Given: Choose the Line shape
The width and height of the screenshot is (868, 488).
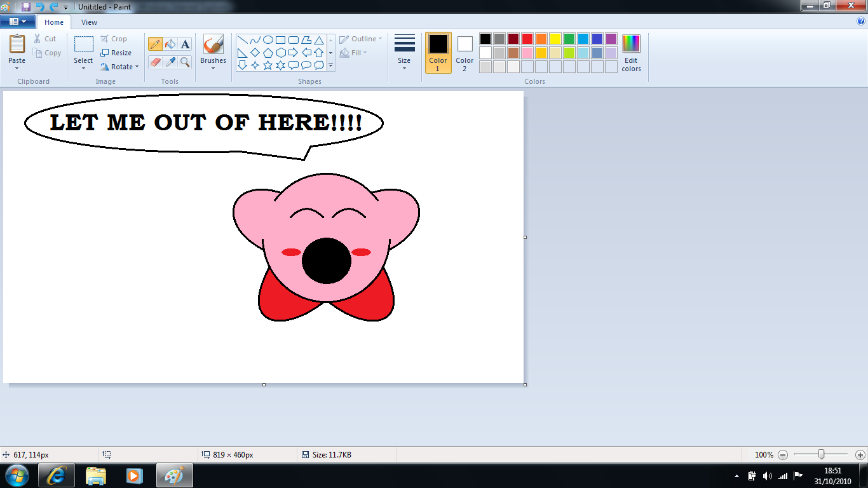Looking at the screenshot, I should 242,39.
